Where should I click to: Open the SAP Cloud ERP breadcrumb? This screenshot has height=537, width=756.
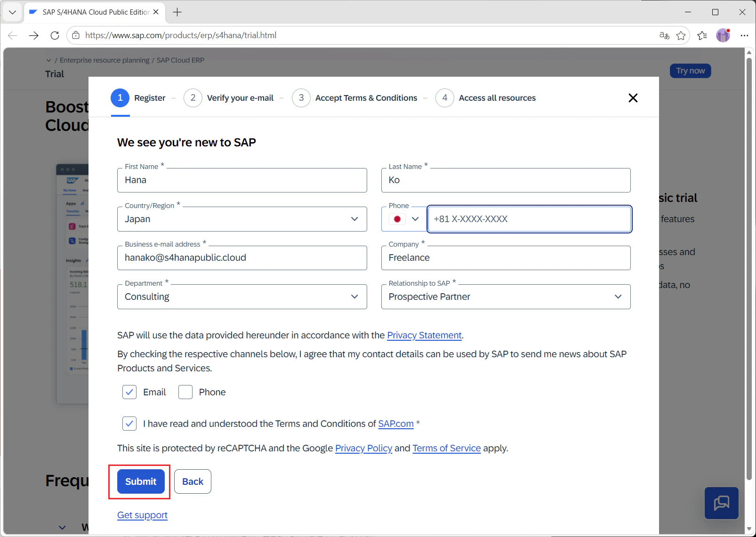pos(180,60)
